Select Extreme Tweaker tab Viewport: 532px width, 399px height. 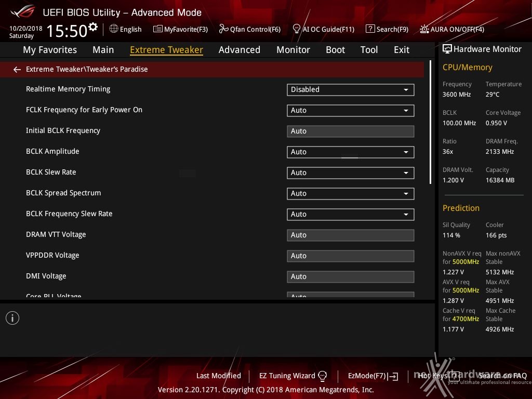pyautogui.click(x=167, y=50)
